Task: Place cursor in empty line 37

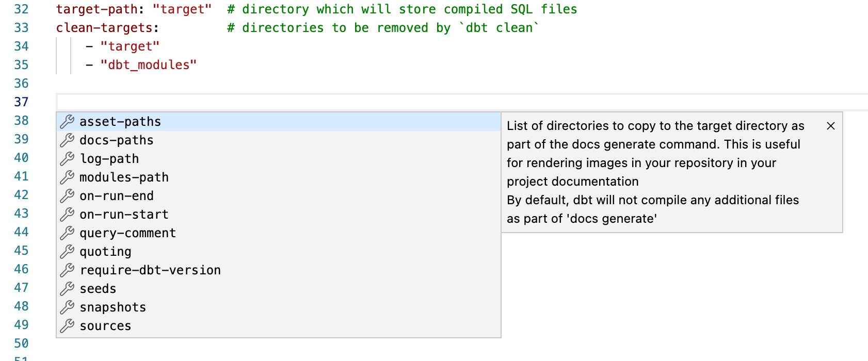Action: pyautogui.click(x=462, y=102)
